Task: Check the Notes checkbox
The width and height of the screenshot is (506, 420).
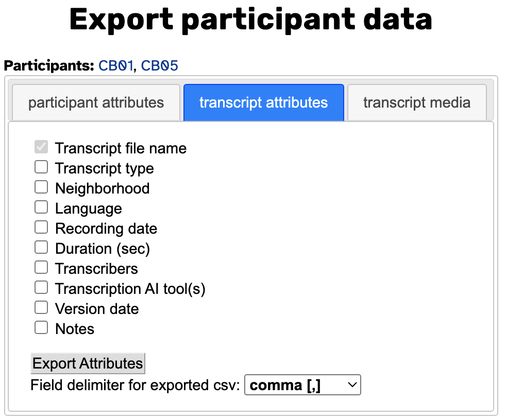Action: (41, 328)
